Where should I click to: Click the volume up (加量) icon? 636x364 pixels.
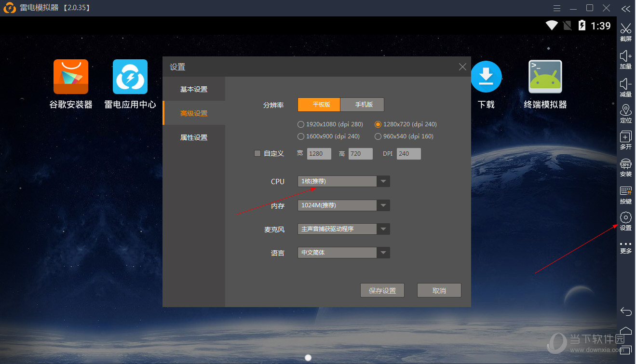pos(625,56)
